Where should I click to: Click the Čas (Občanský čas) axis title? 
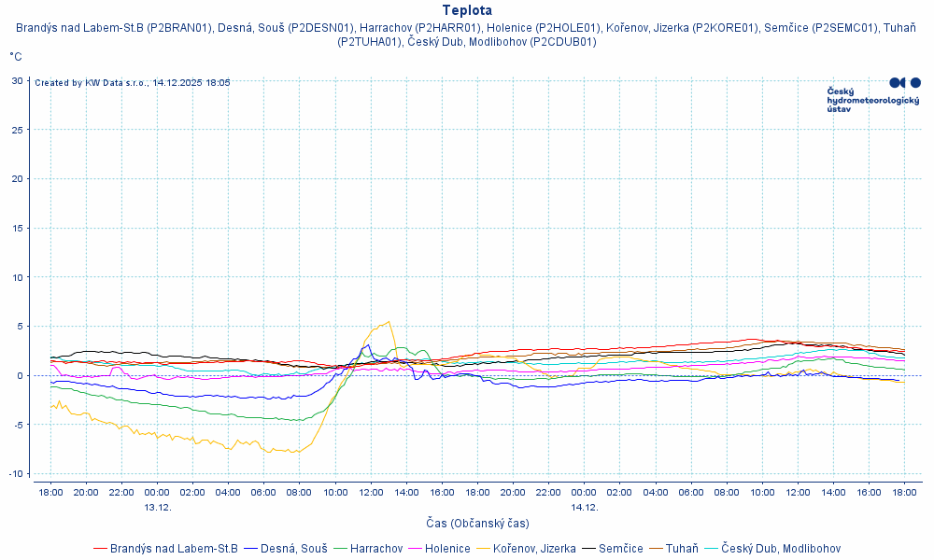click(x=477, y=524)
